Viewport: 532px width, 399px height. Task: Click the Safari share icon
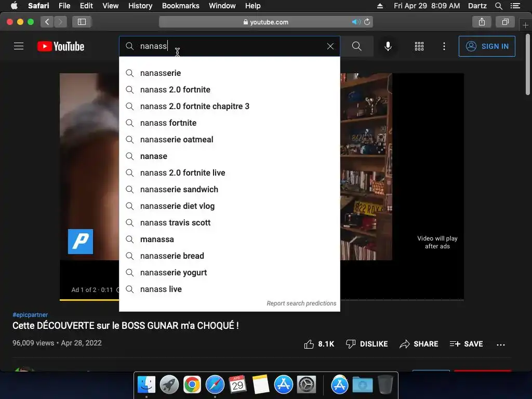(482, 22)
